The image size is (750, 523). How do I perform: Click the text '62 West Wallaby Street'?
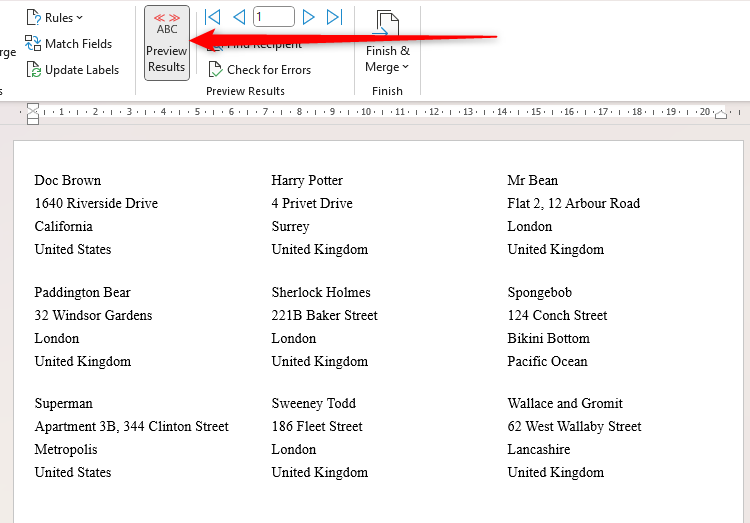click(574, 426)
